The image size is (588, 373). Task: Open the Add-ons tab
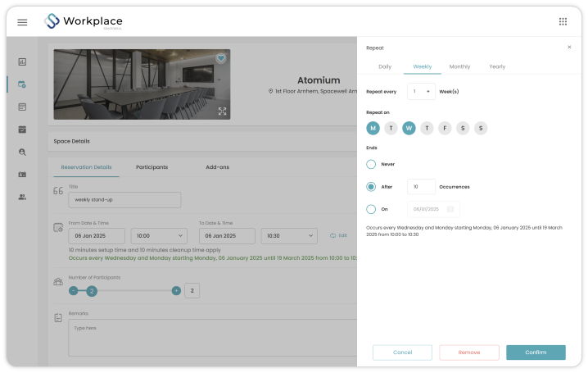click(x=218, y=167)
